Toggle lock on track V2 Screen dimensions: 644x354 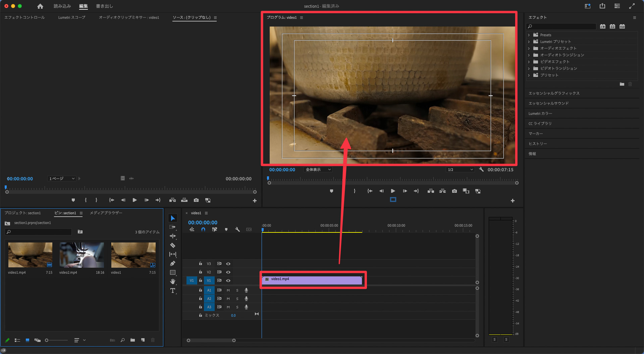(201, 272)
